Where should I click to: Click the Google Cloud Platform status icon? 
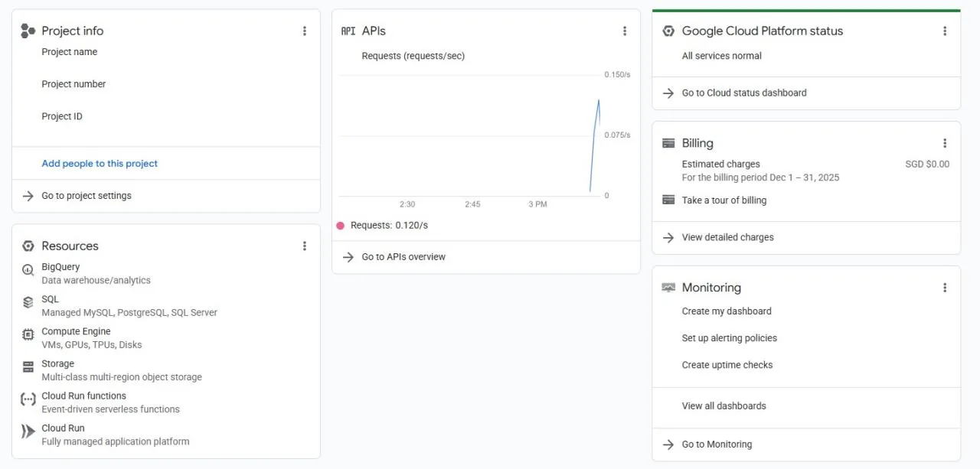[x=668, y=31]
